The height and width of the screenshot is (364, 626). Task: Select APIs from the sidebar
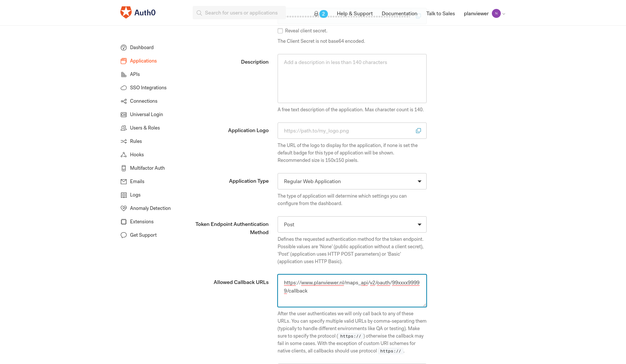[135, 74]
